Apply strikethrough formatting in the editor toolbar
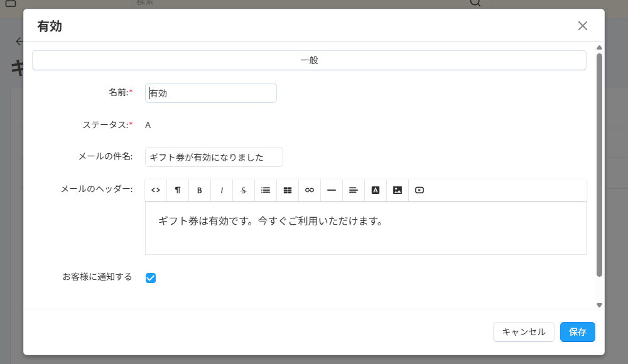Screen dimensions: 628x364 click(243, 190)
